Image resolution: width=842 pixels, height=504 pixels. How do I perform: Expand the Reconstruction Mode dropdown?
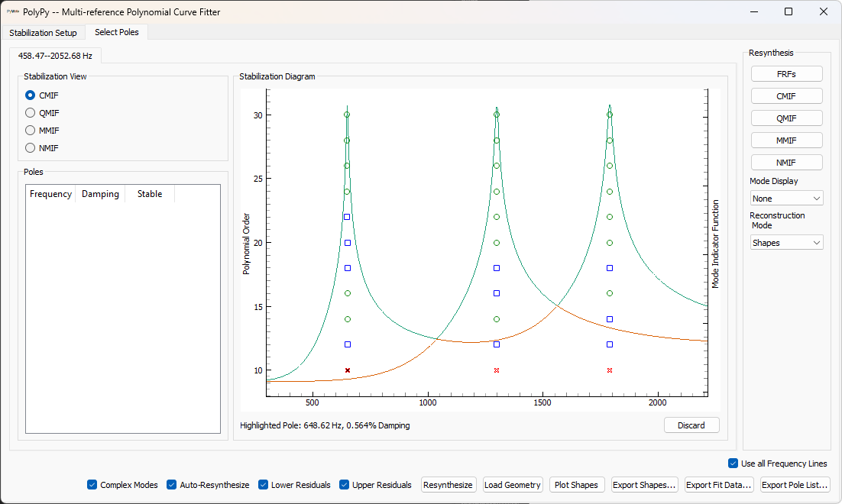(786, 243)
